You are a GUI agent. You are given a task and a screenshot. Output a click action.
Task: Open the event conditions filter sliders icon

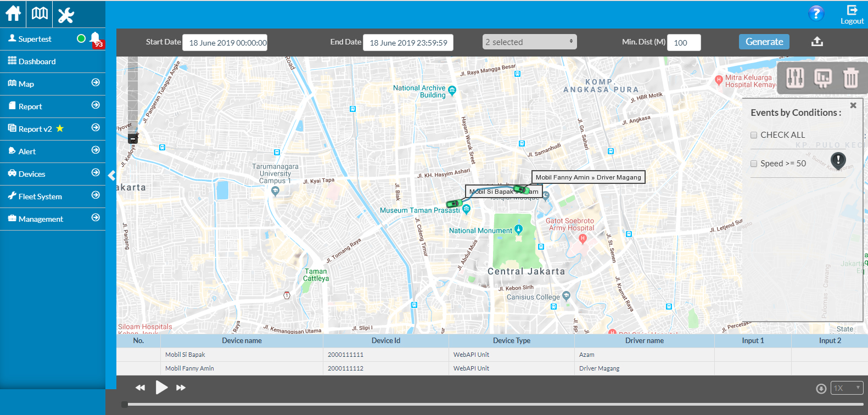(795, 78)
